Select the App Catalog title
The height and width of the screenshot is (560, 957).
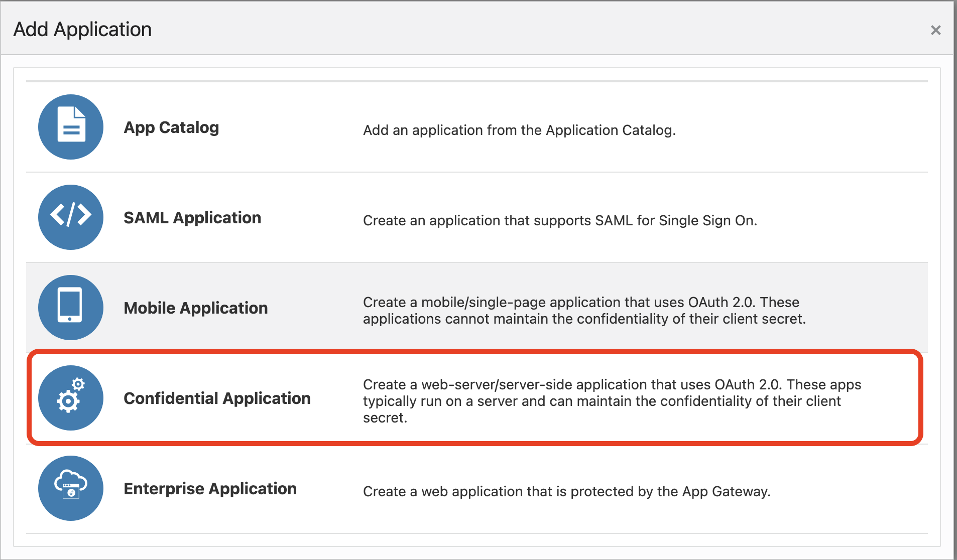(x=171, y=127)
